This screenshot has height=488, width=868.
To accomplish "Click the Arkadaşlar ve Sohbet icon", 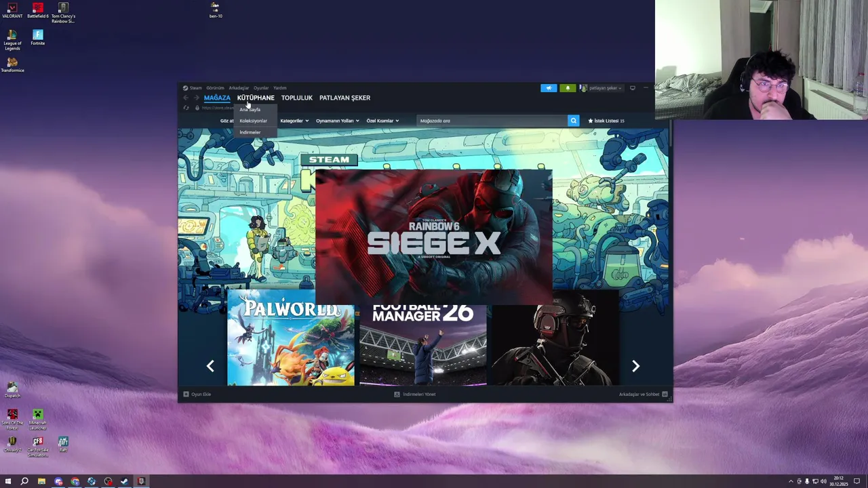I will [x=665, y=394].
